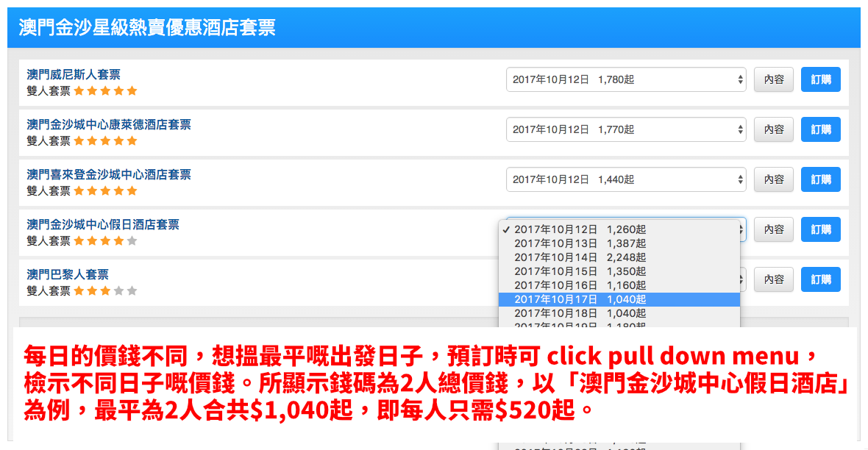Pick 2017年10月14日 2,248起 option
This screenshot has width=868, height=450.
(619, 257)
